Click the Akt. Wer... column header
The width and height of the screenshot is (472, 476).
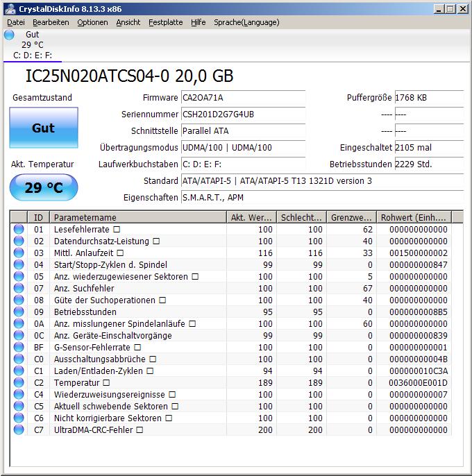coord(251,217)
